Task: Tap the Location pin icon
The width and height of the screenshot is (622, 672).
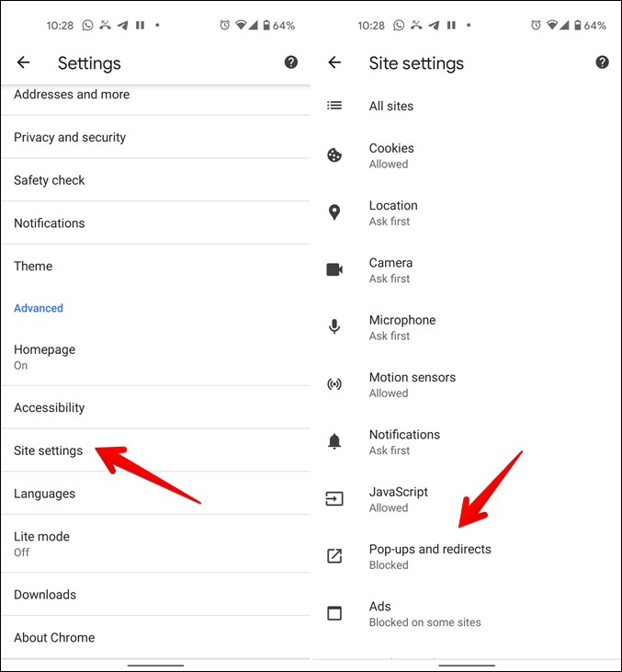Action: (334, 212)
